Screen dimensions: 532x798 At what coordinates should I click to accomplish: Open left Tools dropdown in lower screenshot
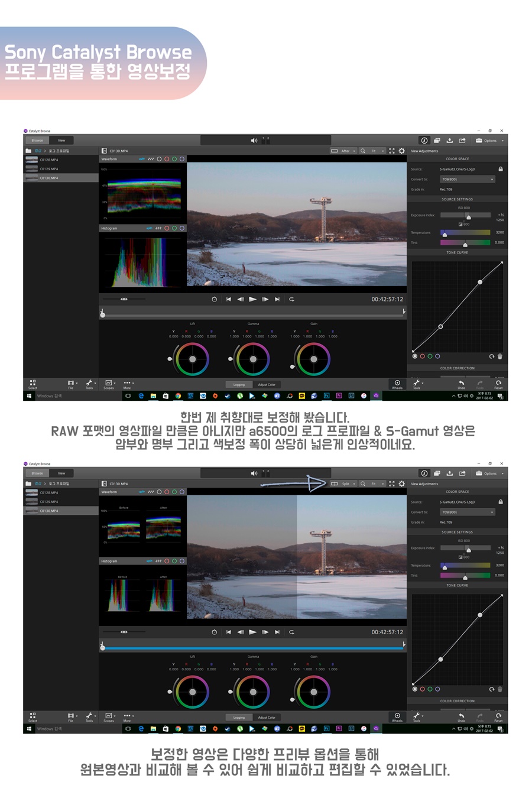coord(90,717)
